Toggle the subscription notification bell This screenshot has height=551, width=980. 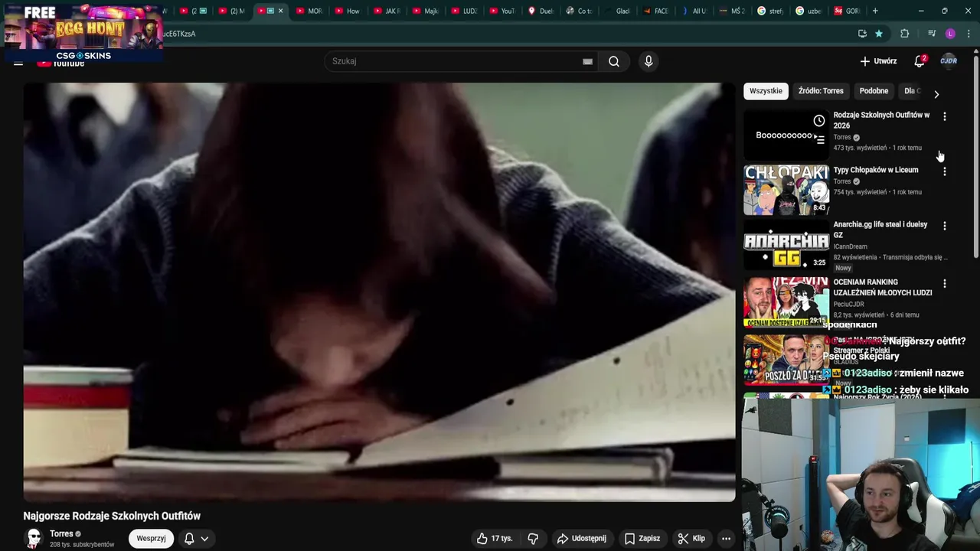tap(189, 539)
